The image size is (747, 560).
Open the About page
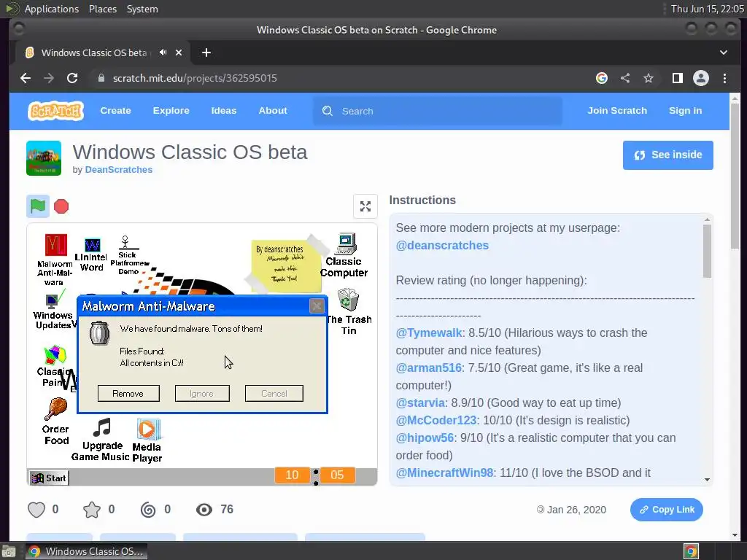point(273,111)
